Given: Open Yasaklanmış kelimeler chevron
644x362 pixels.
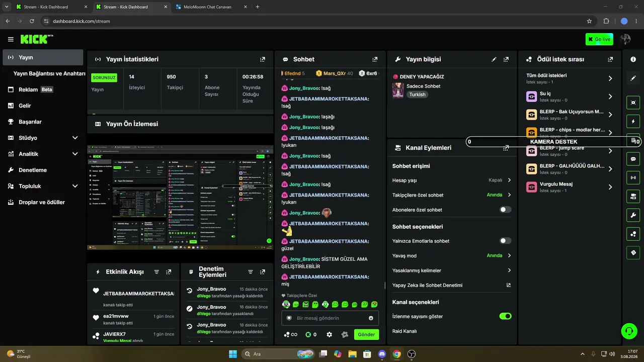Looking at the screenshot, I should coord(509,270).
